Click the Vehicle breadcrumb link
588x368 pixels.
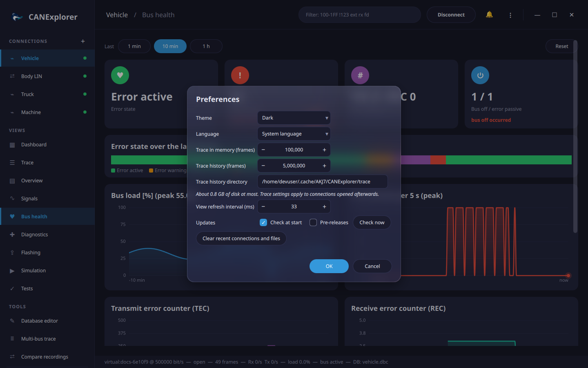tap(117, 15)
